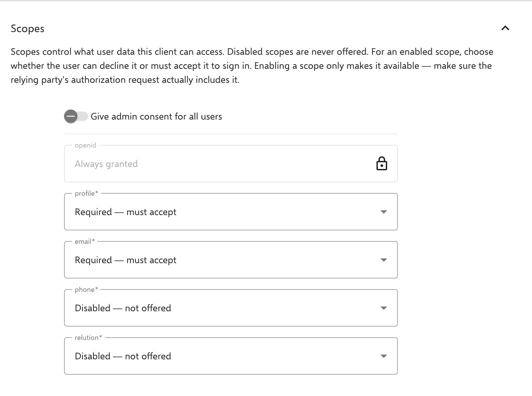
Task: Collapse the Scopes section chevron
Action: tap(505, 28)
